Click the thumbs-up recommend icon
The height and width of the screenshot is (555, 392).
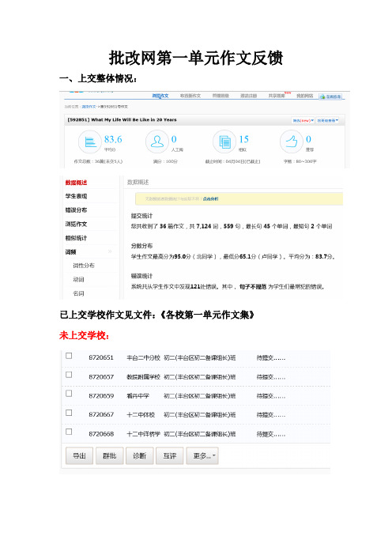tap(291, 142)
